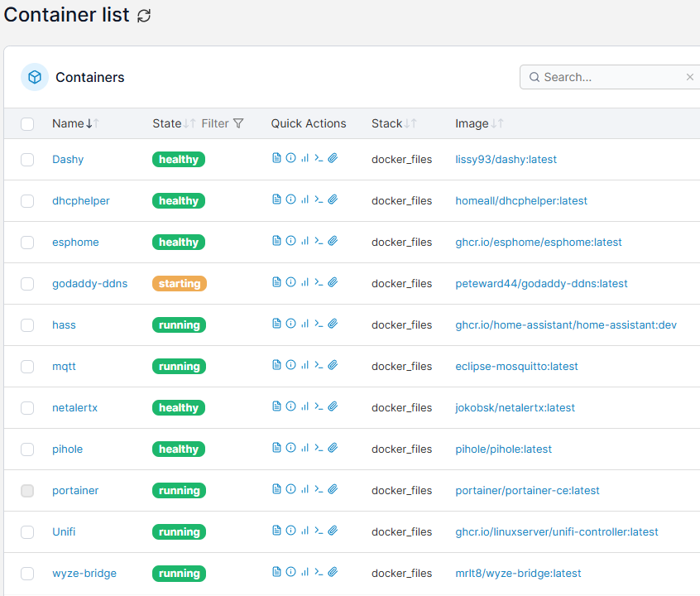Open console icon for portainer
This screenshot has width=700, height=596.
pos(319,489)
